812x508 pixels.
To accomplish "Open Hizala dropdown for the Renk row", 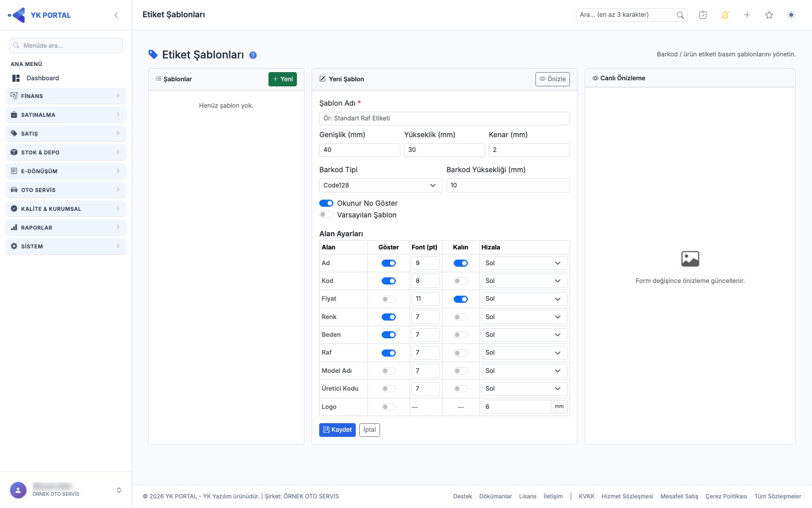I will 524,317.
